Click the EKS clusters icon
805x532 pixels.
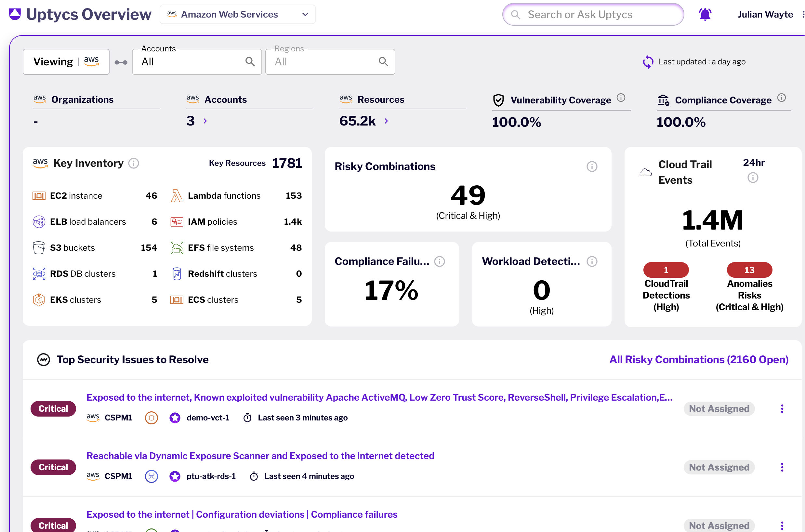pyautogui.click(x=39, y=300)
